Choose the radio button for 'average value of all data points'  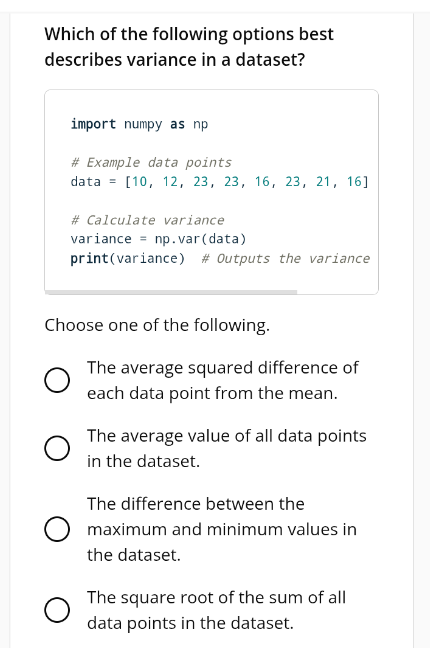pyautogui.click(x=57, y=448)
